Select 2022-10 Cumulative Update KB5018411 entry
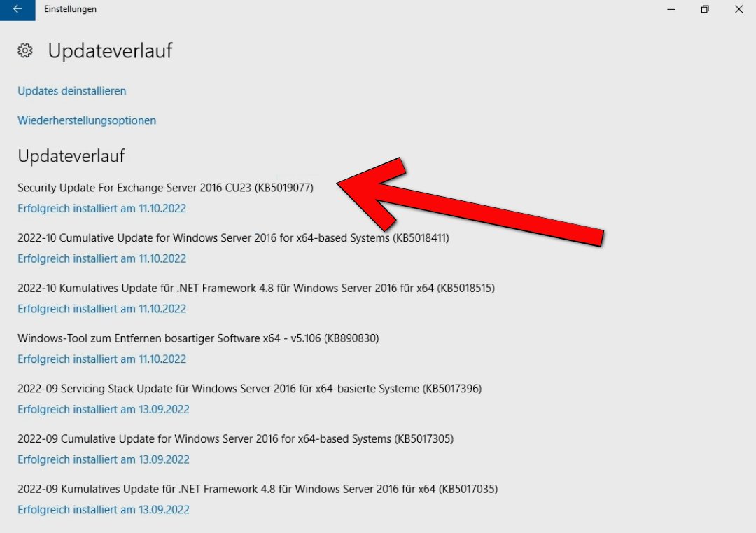 coord(233,238)
